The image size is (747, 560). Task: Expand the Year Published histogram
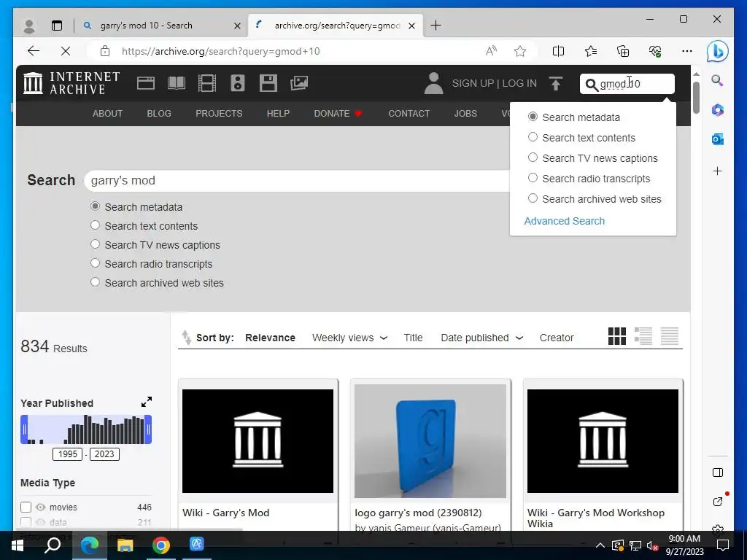coord(147,402)
